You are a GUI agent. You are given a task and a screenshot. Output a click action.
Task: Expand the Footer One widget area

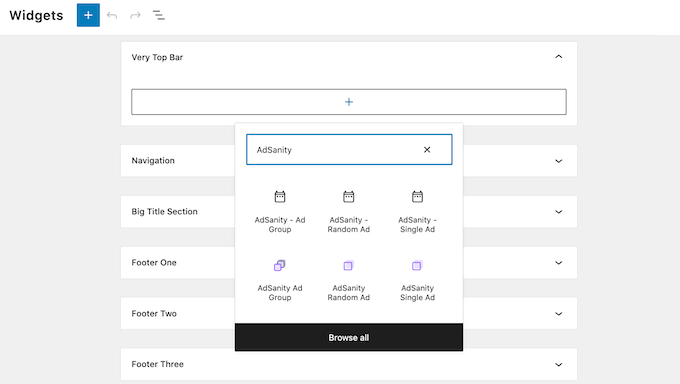coord(559,263)
